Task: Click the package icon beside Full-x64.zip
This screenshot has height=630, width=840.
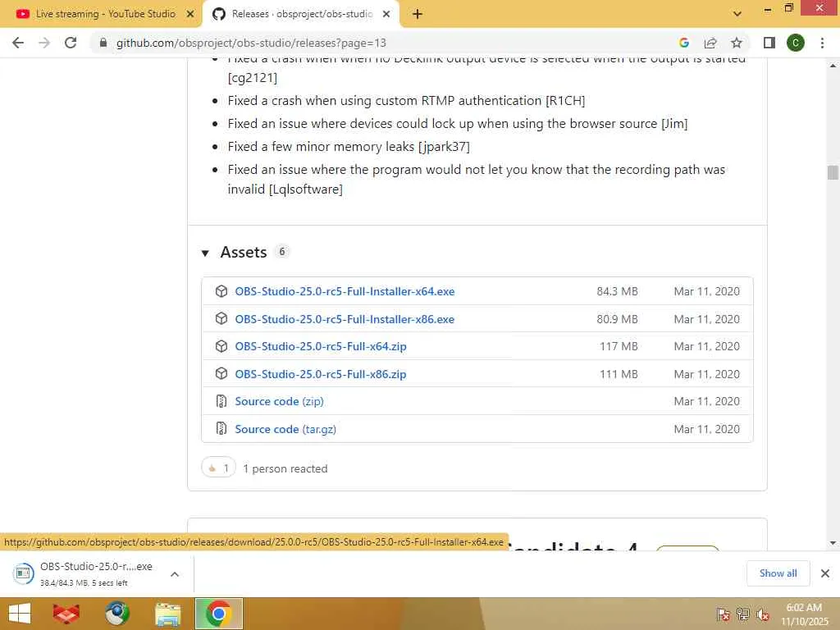Action: [221, 346]
